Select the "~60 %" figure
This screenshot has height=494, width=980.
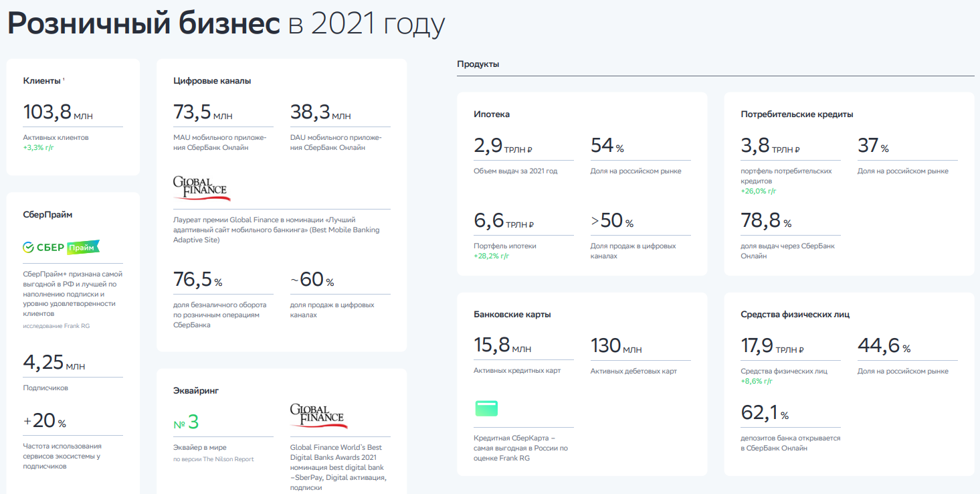pyautogui.click(x=312, y=279)
